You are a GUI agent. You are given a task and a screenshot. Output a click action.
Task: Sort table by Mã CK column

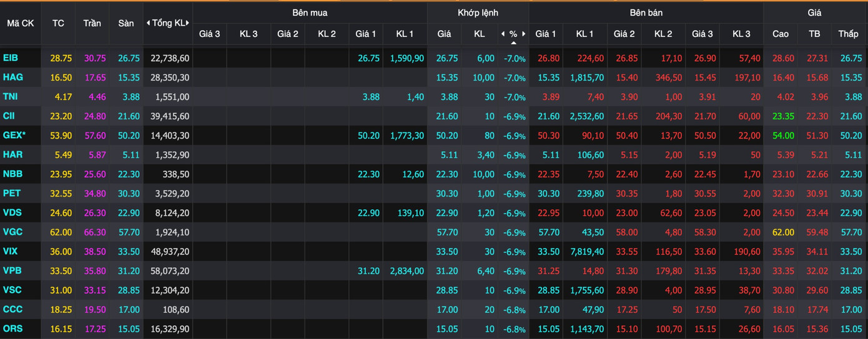point(21,23)
